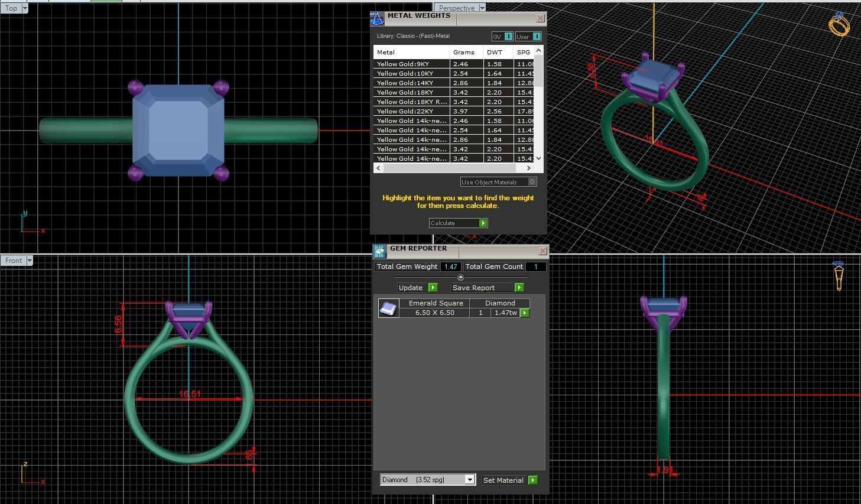Toggle the User switch in Metal Weights

tap(528, 37)
